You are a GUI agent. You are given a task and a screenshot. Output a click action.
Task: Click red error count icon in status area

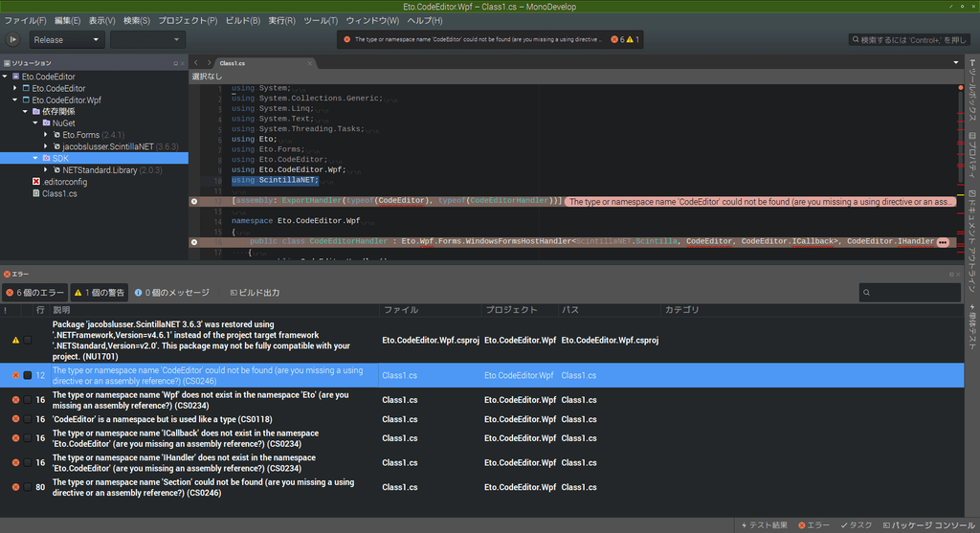pos(614,39)
